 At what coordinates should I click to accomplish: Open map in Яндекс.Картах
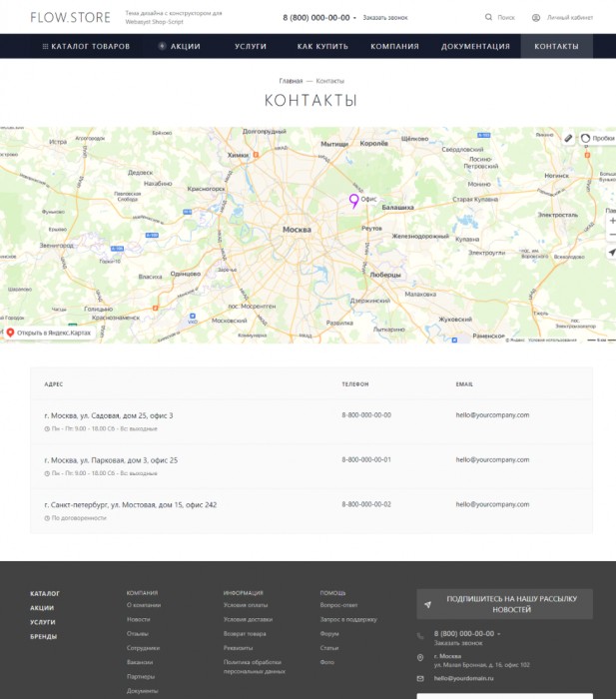pyautogui.click(x=49, y=333)
